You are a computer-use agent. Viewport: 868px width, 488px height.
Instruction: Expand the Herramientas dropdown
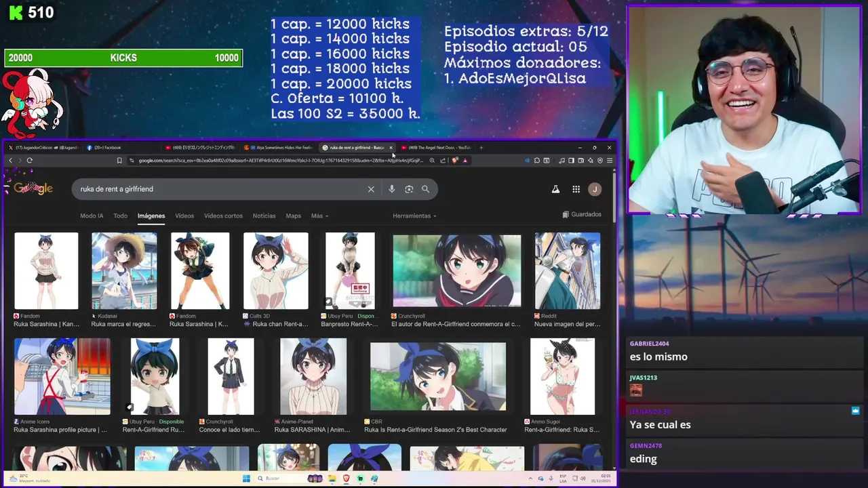414,216
